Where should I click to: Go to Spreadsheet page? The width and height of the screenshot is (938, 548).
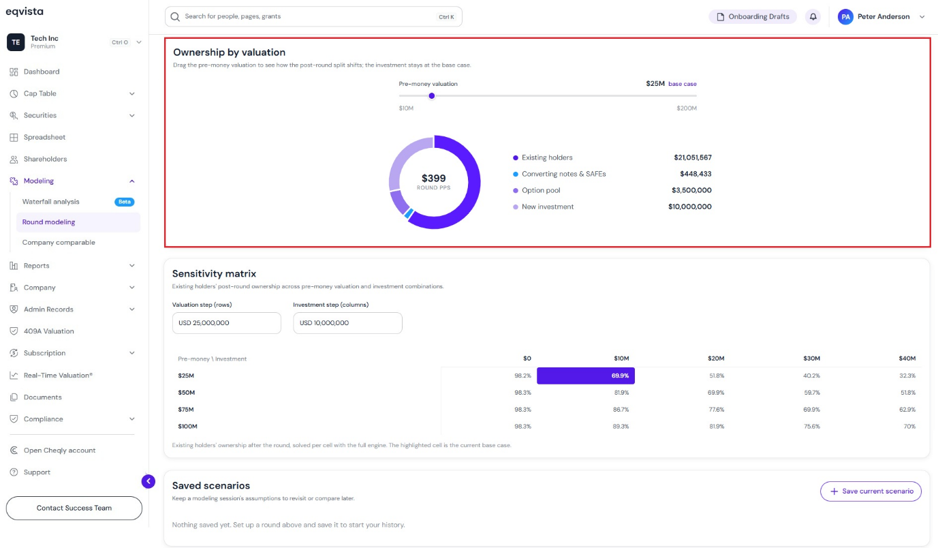coord(44,137)
